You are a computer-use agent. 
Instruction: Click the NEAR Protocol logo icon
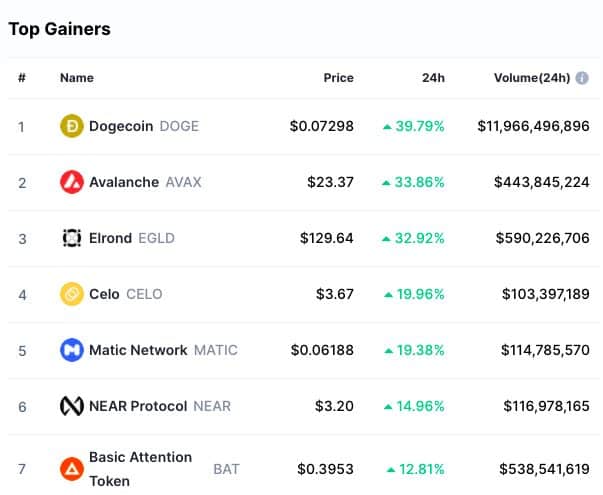point(72,406)
